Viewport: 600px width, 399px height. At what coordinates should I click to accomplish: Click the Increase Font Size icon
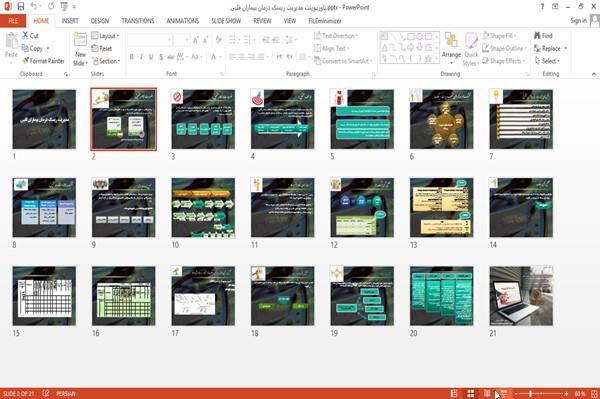click(196, 40)
